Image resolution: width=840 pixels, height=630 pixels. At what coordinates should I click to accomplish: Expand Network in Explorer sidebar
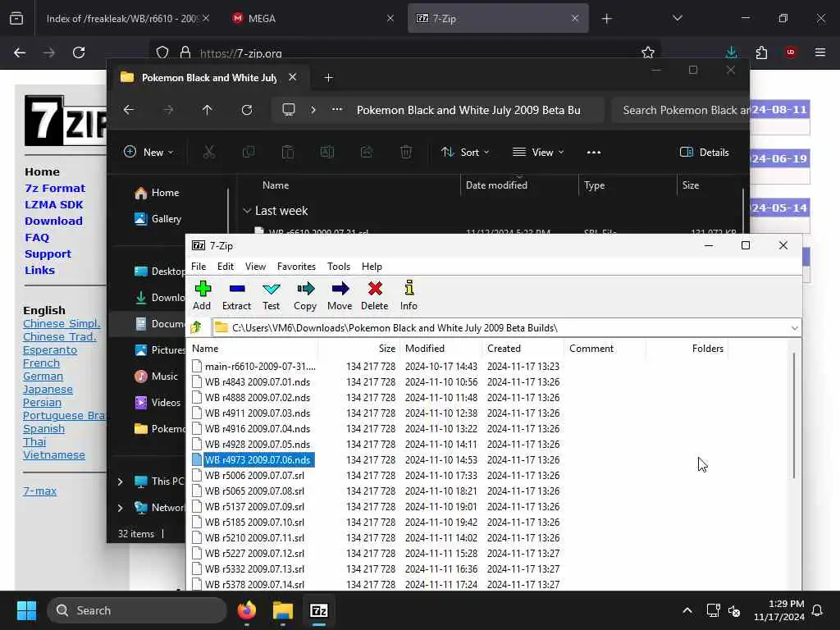[x=120, y=508]
